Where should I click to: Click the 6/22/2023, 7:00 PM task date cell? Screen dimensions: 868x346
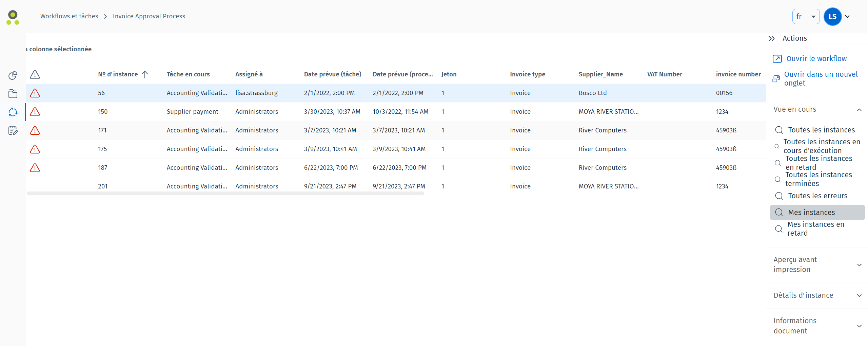tap(331, 168)
